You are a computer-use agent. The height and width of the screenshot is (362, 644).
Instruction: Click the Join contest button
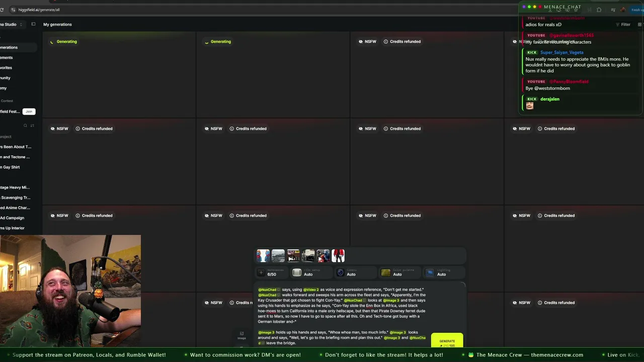pos(29,112)
